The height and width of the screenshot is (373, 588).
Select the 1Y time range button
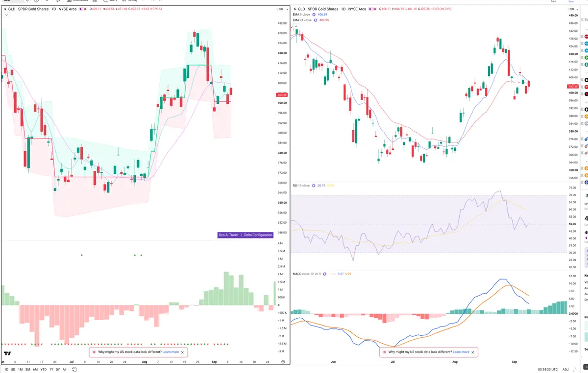[x=51, y=370]
